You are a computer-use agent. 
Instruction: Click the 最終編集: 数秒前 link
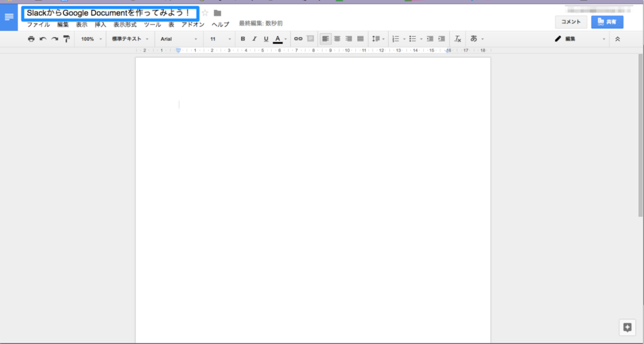click(x=261, y=23)
